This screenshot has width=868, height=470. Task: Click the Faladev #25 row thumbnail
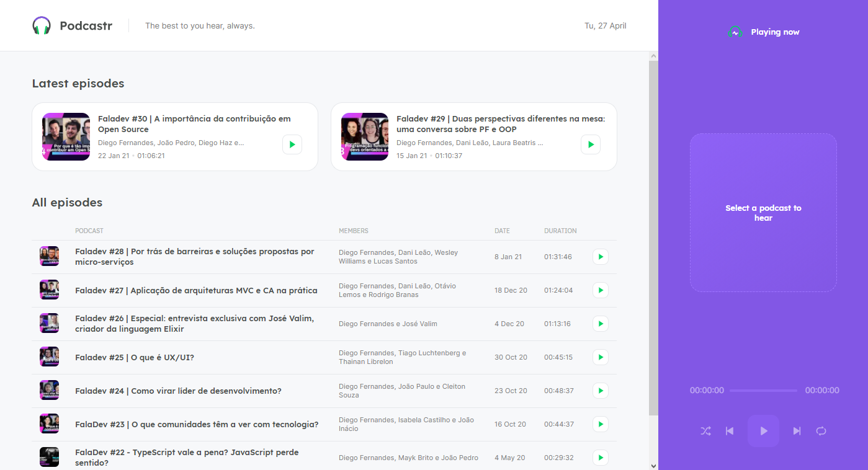pos(49,357)
